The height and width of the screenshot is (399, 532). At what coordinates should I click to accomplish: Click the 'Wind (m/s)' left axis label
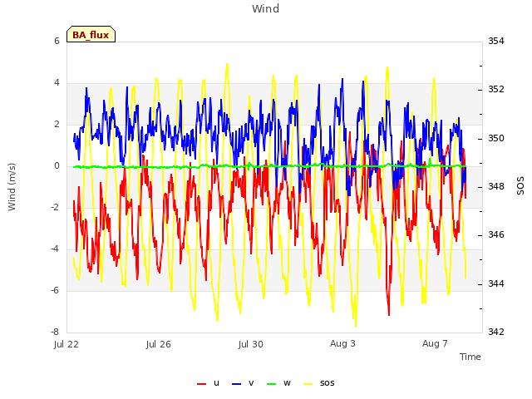(12, 187)
